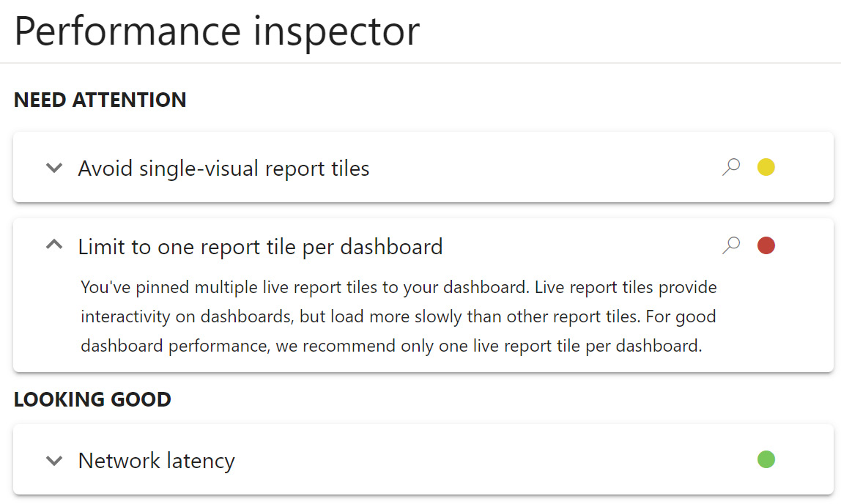Collapse the Limit to one report tile chevron

[54, 245]
